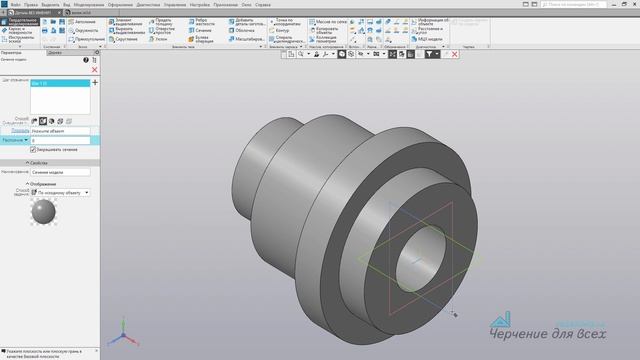Click Коллекция геометрии tool
The width and height of the screenshot is (640, 360).
(323, 39)
